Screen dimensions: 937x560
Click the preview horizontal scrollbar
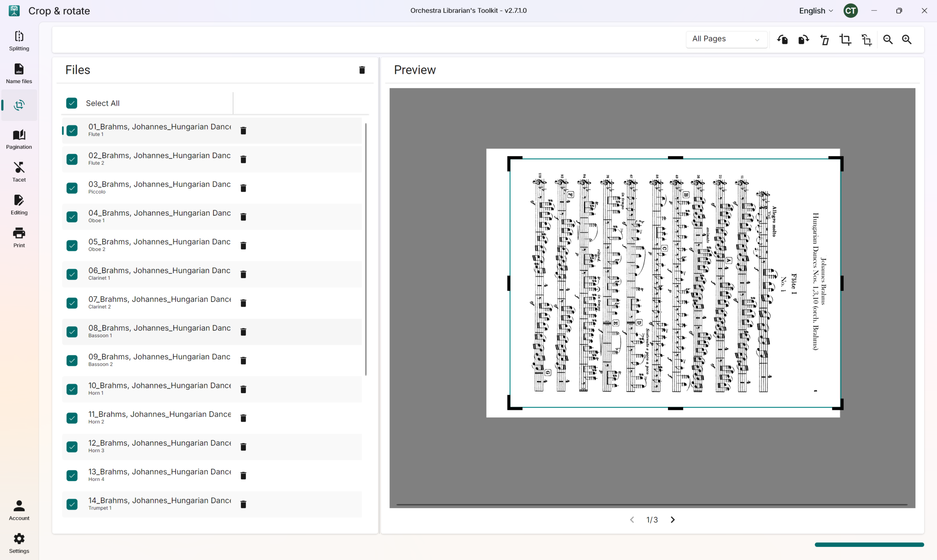(652, 504)
